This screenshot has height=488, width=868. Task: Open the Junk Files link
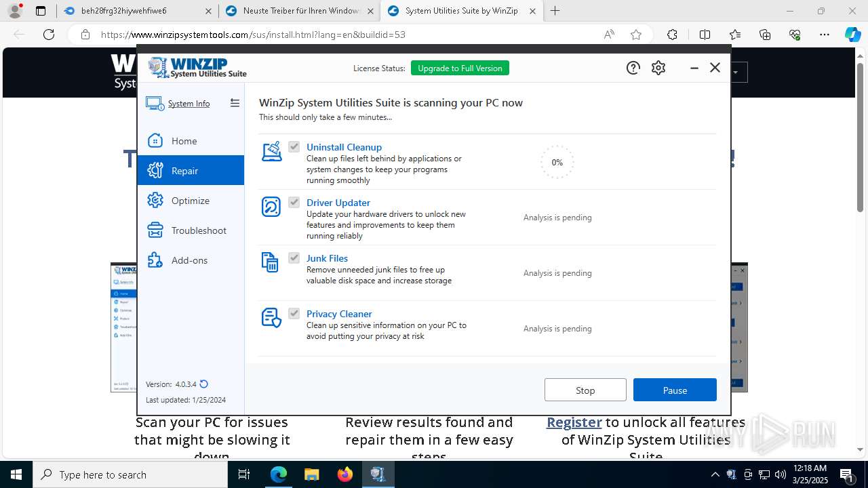click(327, 258)
